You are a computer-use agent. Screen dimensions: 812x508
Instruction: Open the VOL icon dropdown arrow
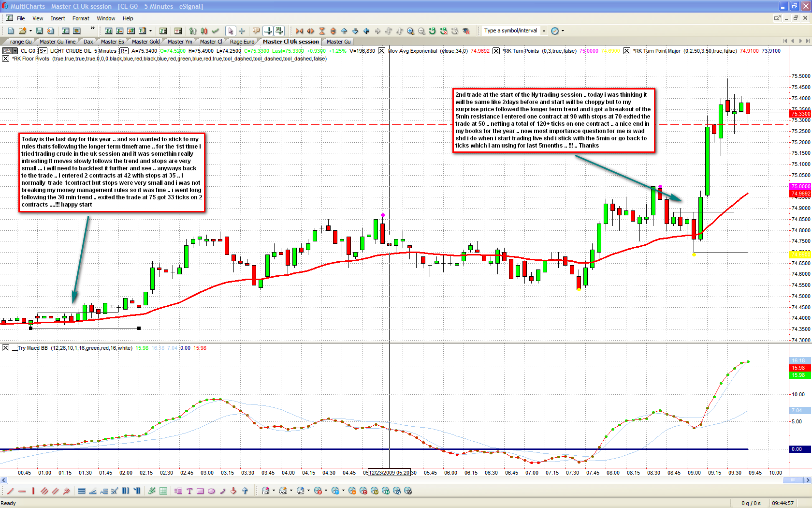point(291,491)
